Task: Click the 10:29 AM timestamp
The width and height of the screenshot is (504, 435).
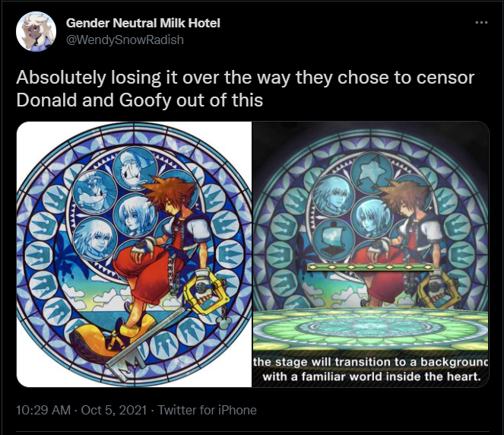Action: (x=43, y=410)
